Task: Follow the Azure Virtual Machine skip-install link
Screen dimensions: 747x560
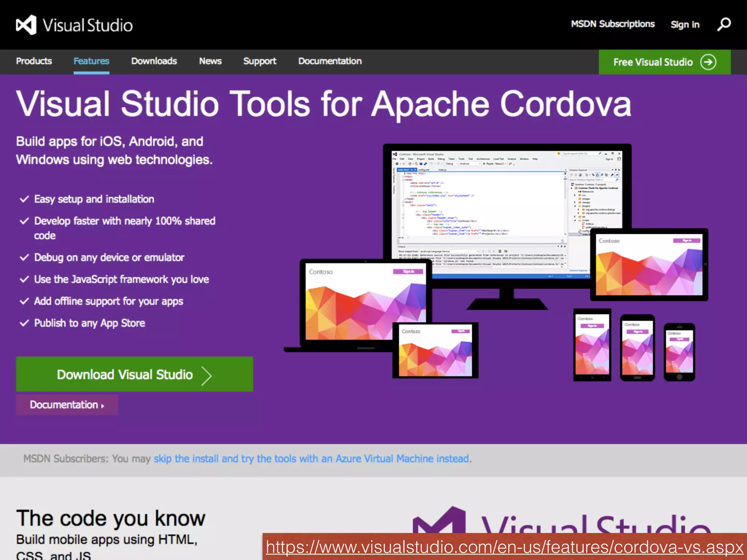Action: coord(312,459)
